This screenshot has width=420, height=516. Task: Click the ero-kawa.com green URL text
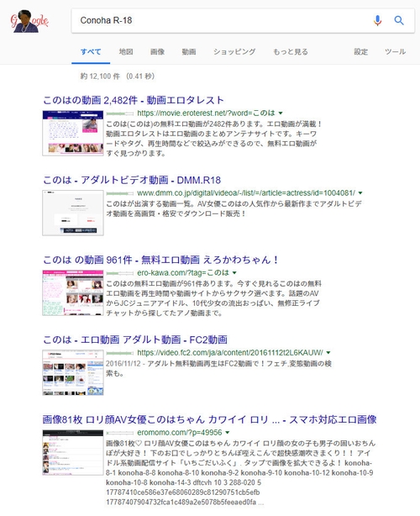pos(183,273)
